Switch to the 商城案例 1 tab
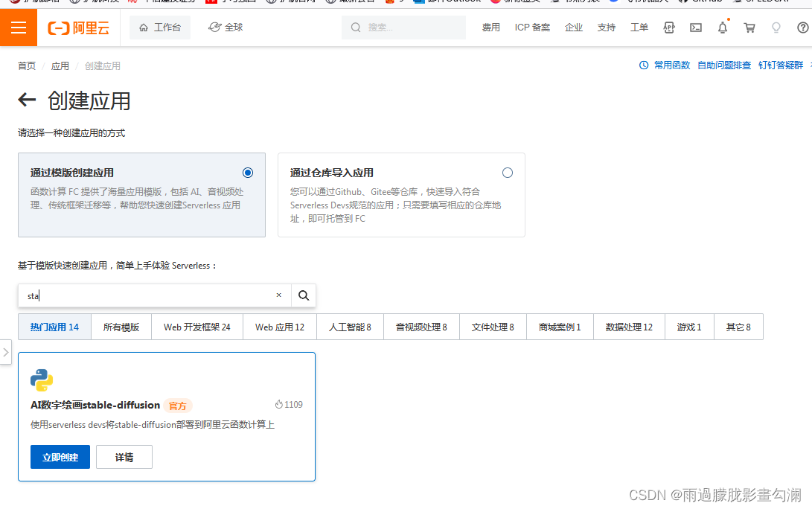This screenshot has height=509, width=812. pyautogui.click(x=560, y=327)
